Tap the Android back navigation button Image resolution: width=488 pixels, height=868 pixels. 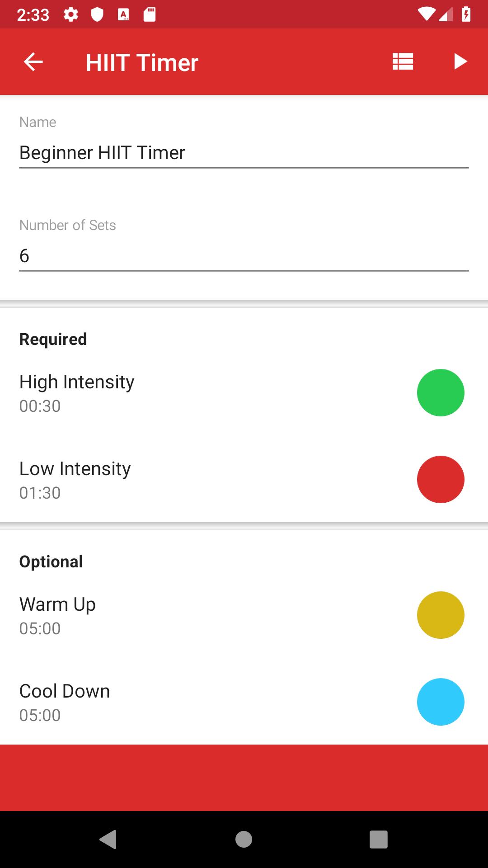point(108,840)
